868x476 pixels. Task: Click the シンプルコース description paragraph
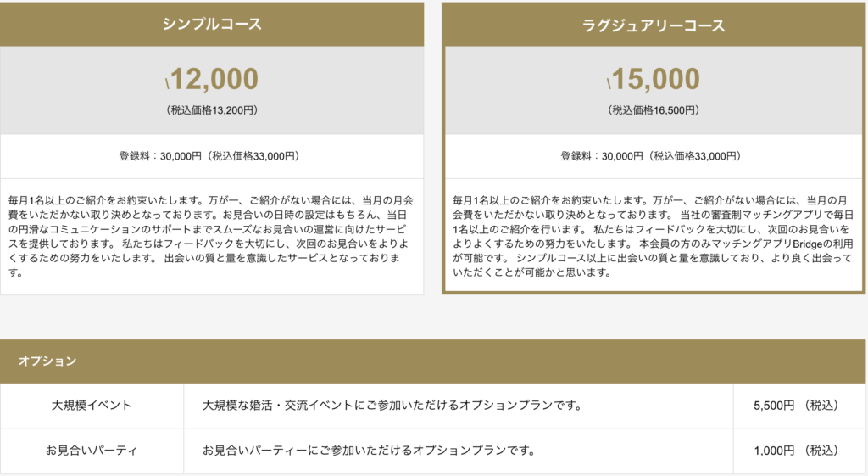click(x=212, y=237)
